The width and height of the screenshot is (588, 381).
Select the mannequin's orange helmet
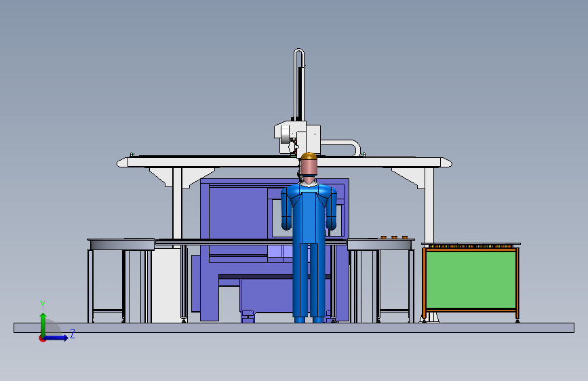tap(309, 157)
